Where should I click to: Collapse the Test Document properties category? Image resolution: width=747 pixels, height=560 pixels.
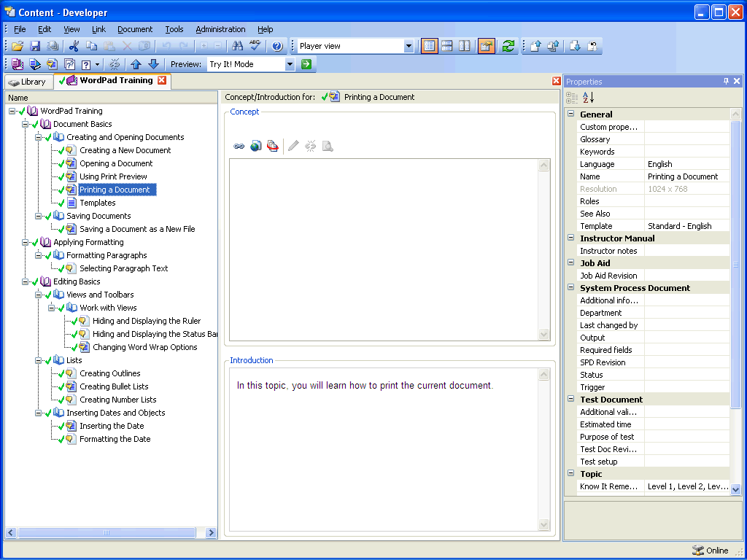[570, 399]
